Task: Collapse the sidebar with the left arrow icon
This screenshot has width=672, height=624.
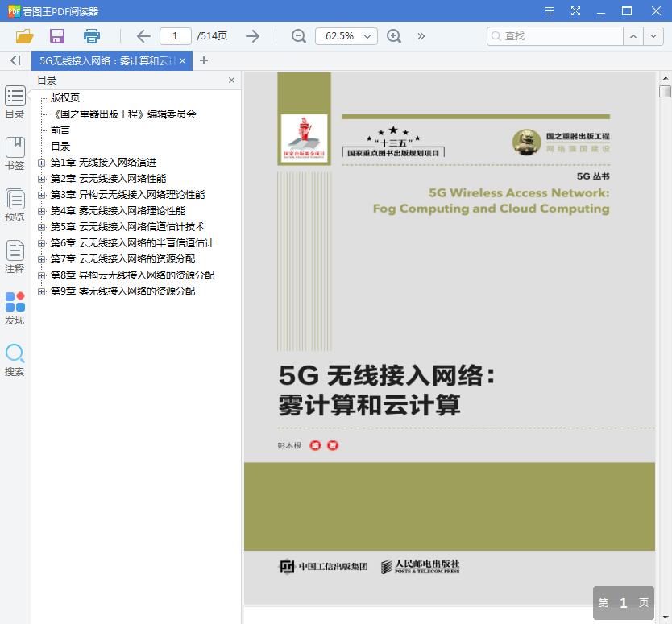Action: click(15, 61)
